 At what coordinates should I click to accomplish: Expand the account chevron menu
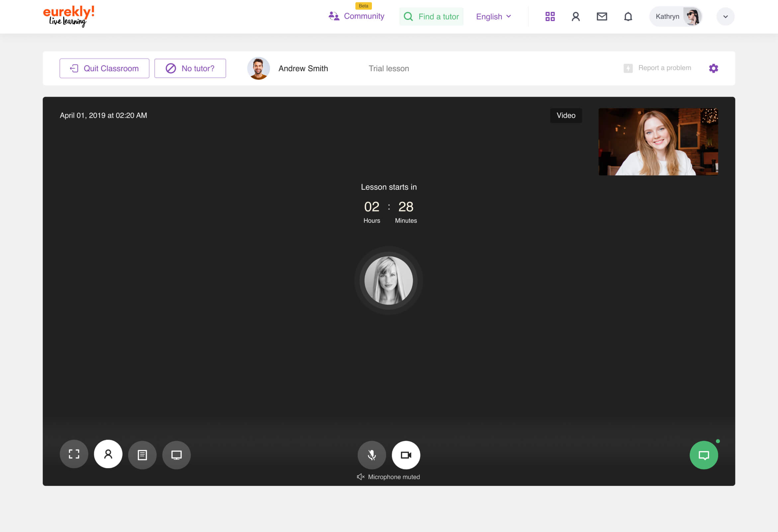tap(725, 16)
